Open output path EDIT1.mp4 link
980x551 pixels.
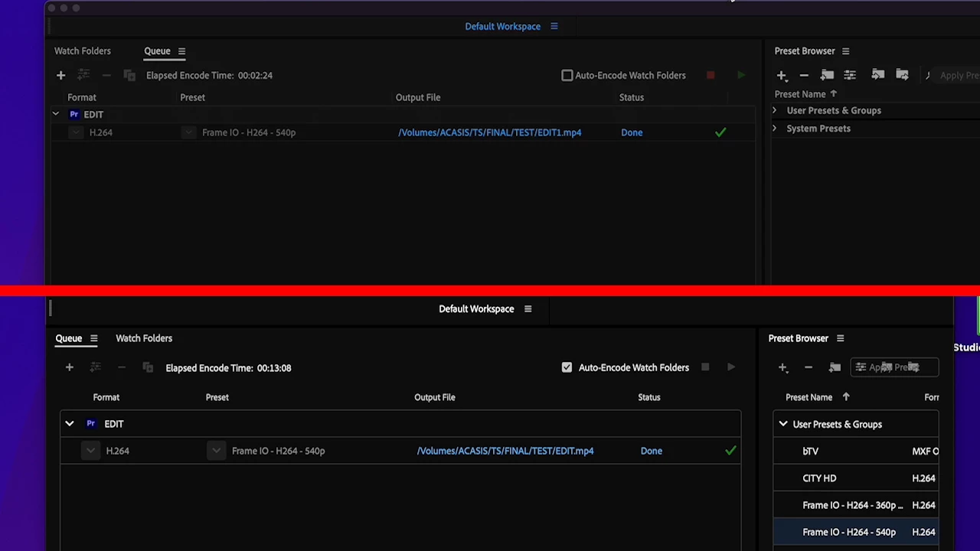[490, 132]
